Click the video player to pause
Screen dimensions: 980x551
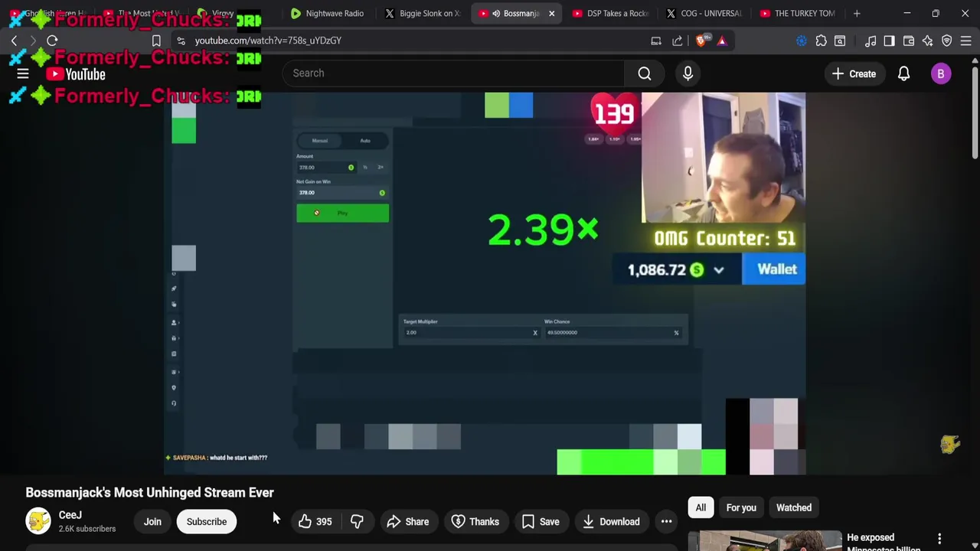coord(484,283)
